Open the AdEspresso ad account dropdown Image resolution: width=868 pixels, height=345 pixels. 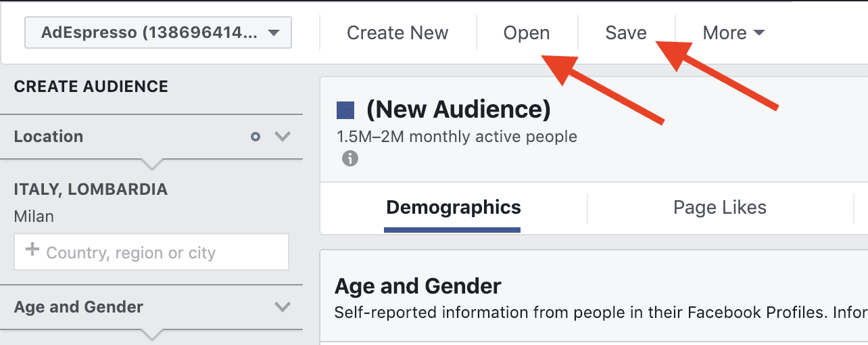158,33
